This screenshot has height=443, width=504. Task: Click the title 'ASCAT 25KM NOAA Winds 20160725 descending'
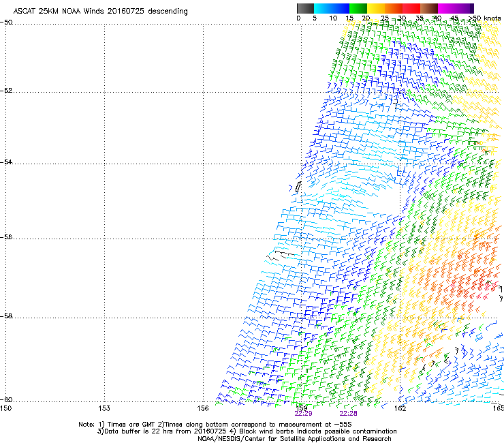100,12
